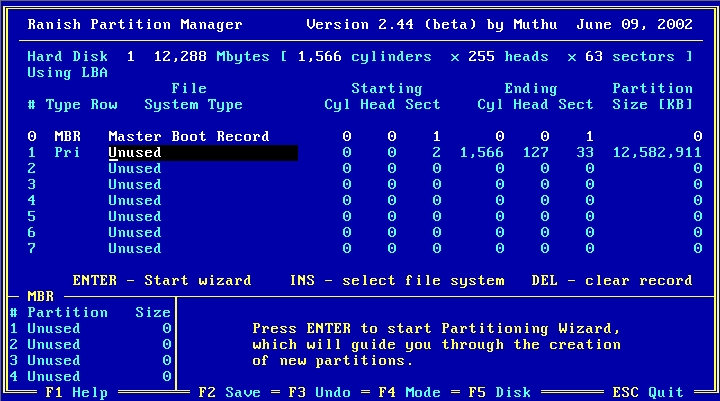
Task: Click the MBR panel title
Action: [x=40, y=297]
